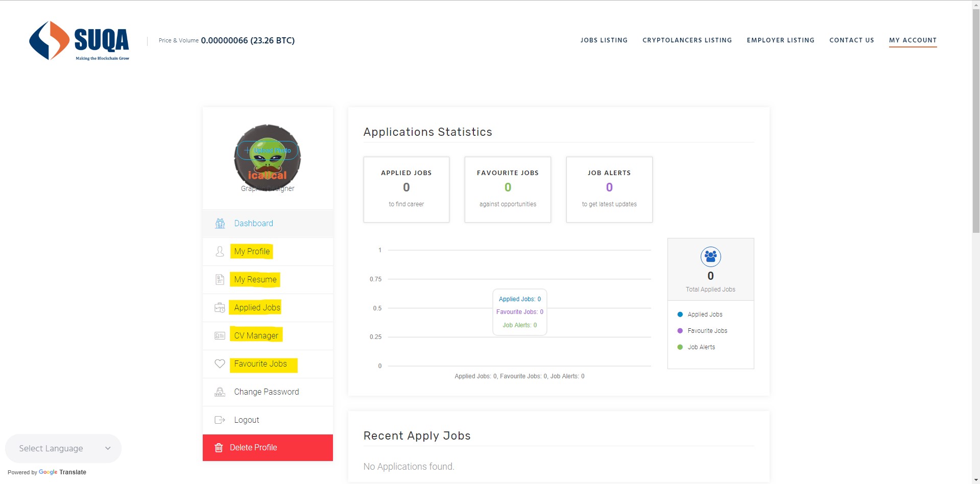Click the Total Applied Jobs people icon

coord(710,256)
